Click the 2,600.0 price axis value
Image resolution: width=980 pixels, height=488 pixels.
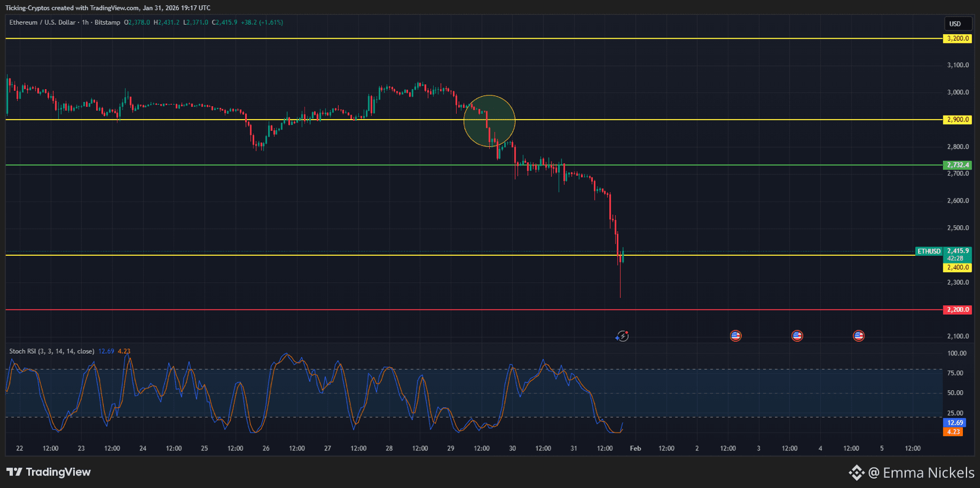[958, 201]
